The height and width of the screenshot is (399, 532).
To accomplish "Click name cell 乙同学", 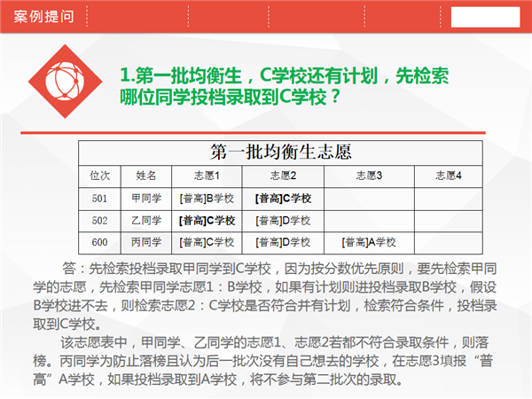I will (x=146, y=221).
